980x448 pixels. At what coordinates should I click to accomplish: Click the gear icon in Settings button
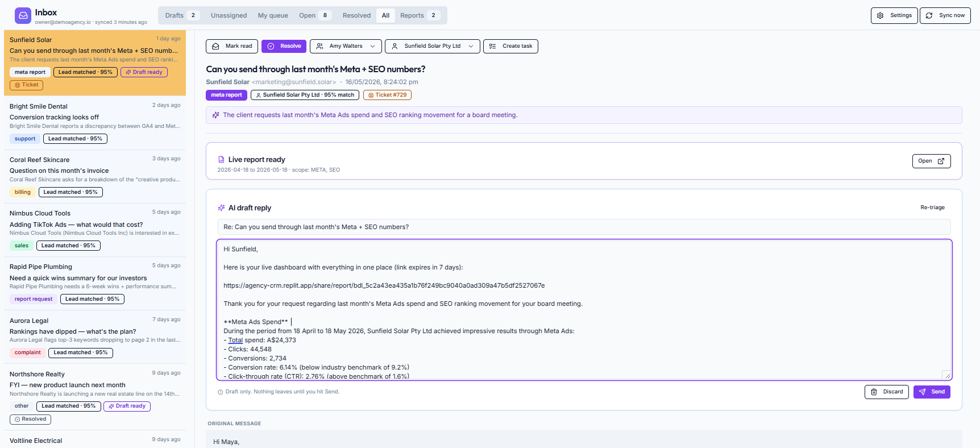point(880,15)
